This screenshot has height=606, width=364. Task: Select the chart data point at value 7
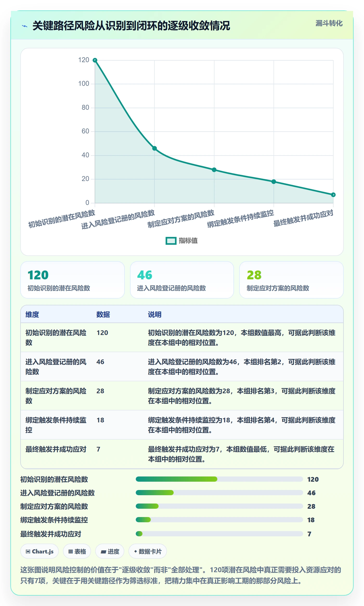333,195
